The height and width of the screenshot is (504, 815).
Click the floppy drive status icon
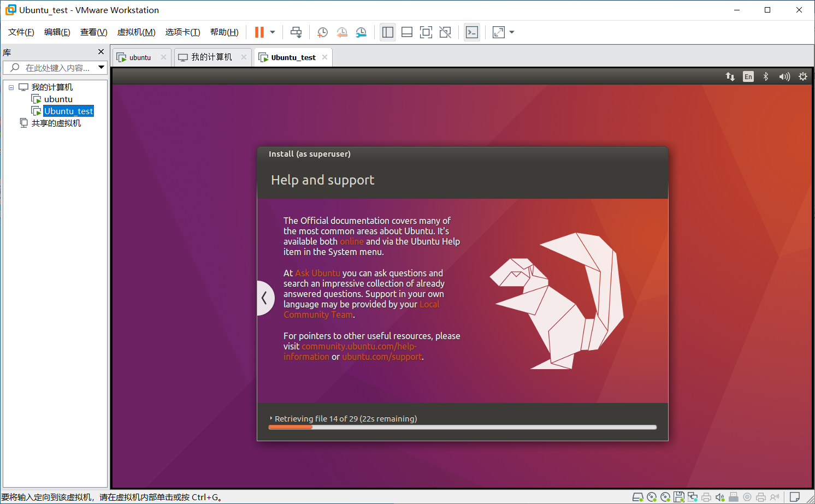pyautogui.click(x=679, y=497)
